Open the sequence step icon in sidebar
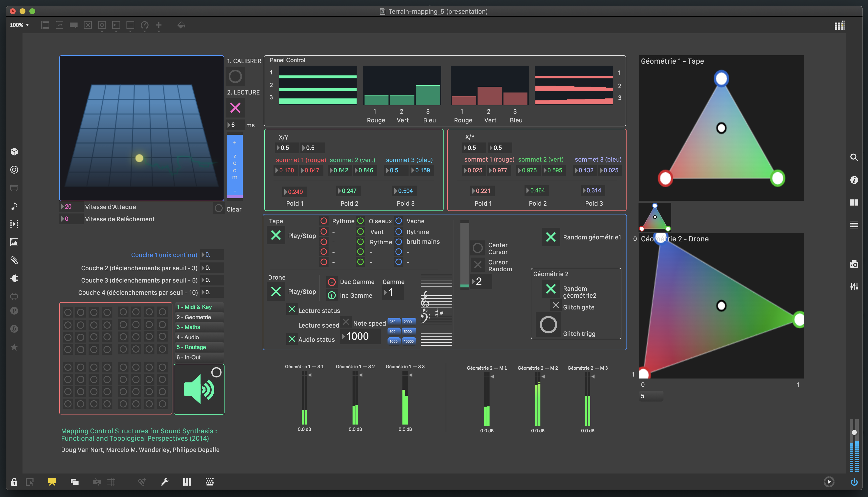 click(14, 224)
